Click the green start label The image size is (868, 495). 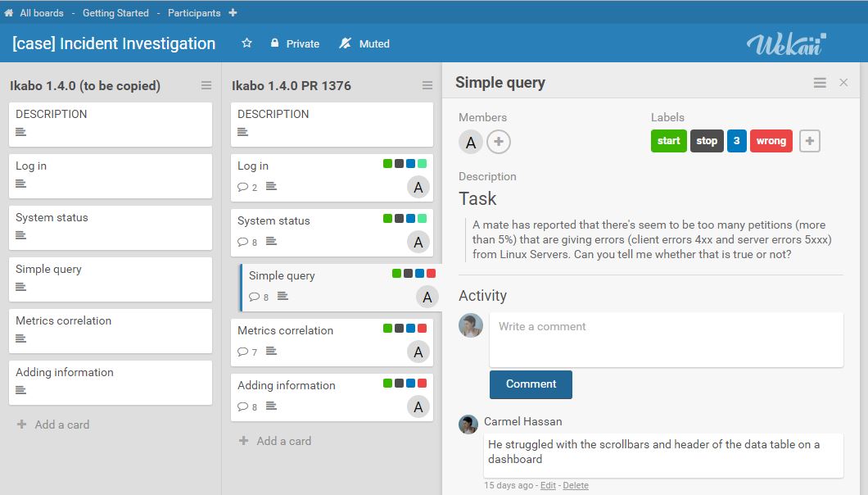coord(669,141)
